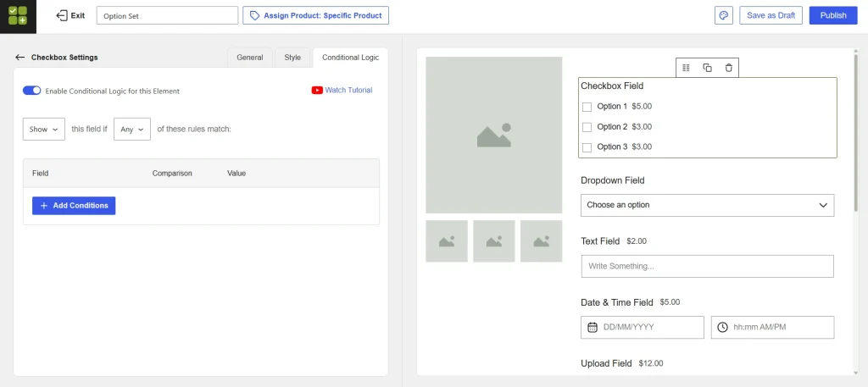Click the Checkbox Field label

point(612,86)
